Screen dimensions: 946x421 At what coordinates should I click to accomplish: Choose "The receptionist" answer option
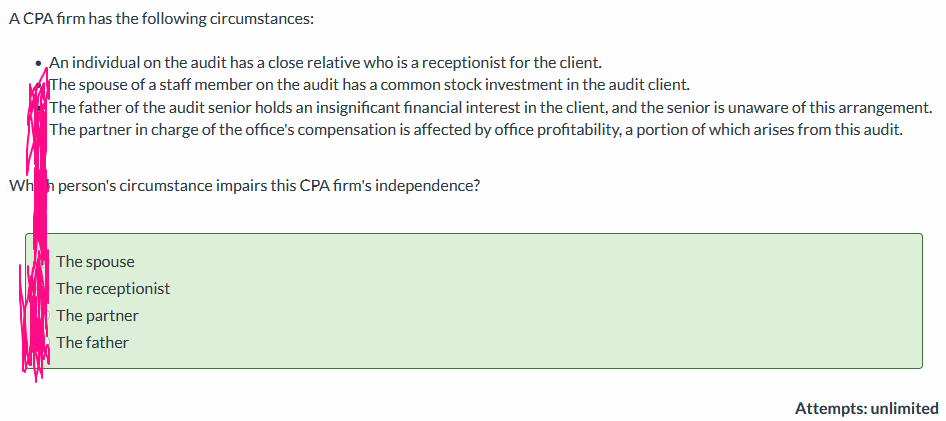coord(113,289)
